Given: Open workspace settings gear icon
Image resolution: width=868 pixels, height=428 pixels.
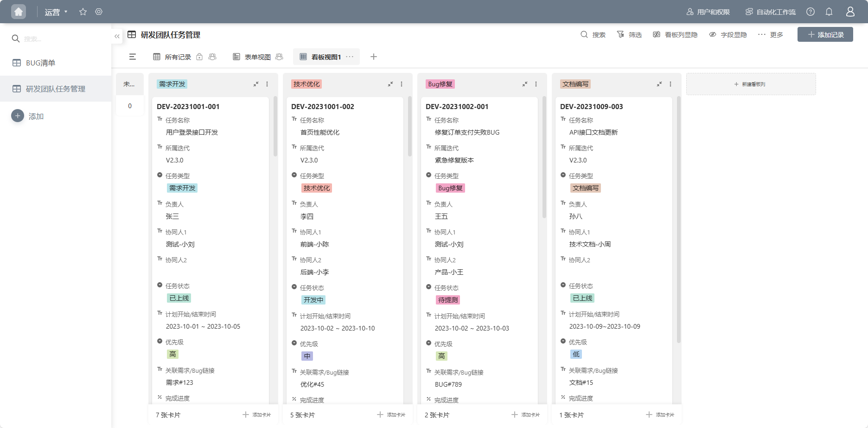Looking at the screenshot, I should (99, 12).
